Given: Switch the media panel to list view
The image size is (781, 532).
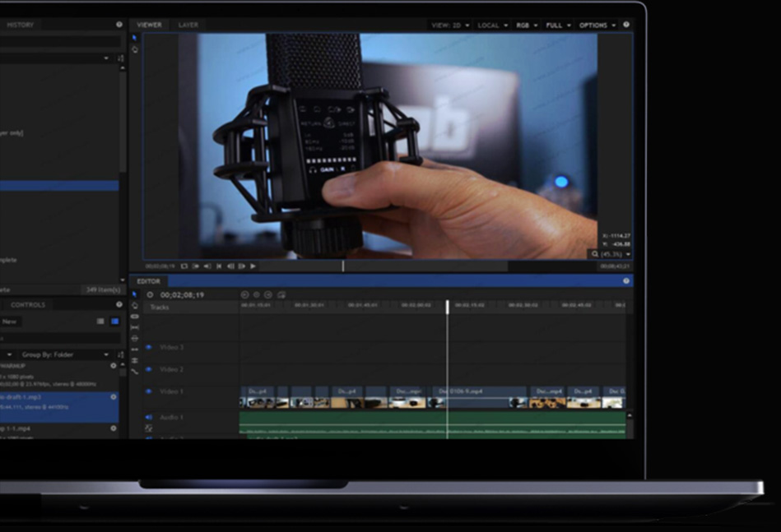Looking at the screenshot, I should tap(100, 322).
